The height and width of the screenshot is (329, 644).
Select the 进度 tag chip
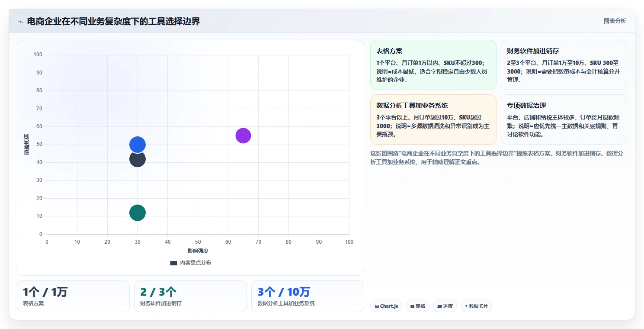[x=445, y=306]
